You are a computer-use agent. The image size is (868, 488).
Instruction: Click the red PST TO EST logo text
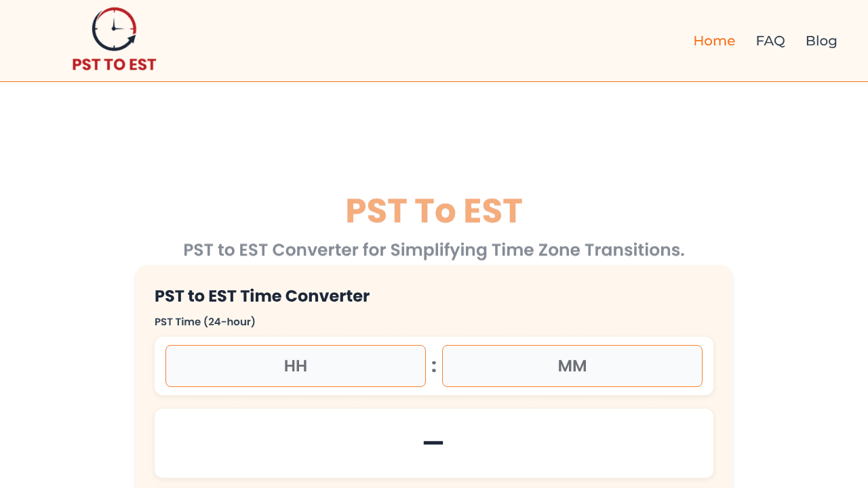click(x=114, y=64)
